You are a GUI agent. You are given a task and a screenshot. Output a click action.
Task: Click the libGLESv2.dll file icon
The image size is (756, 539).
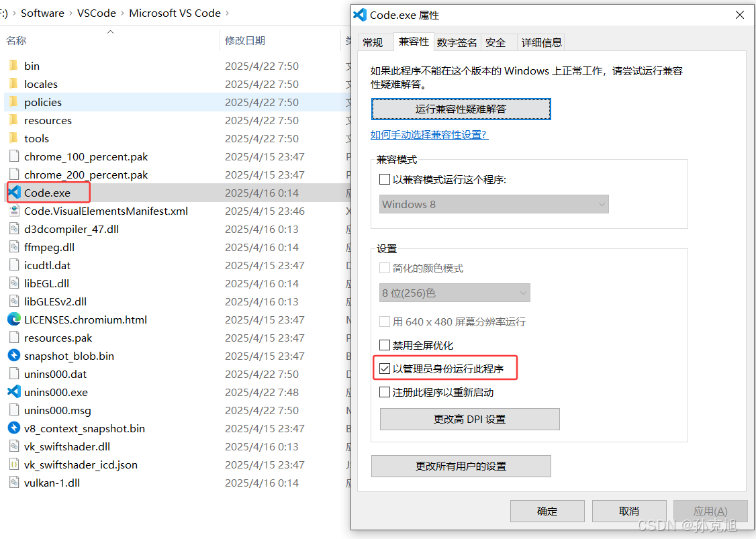point(15,301)
